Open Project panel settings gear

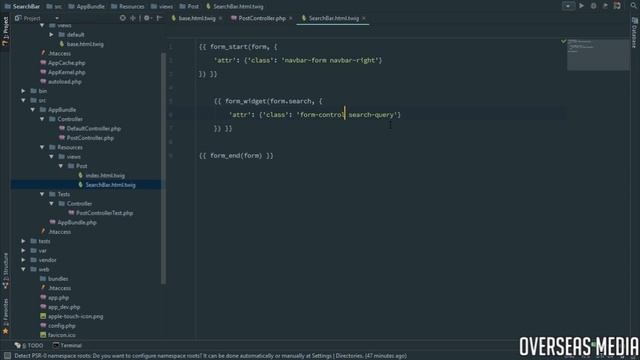click(147, 18)
